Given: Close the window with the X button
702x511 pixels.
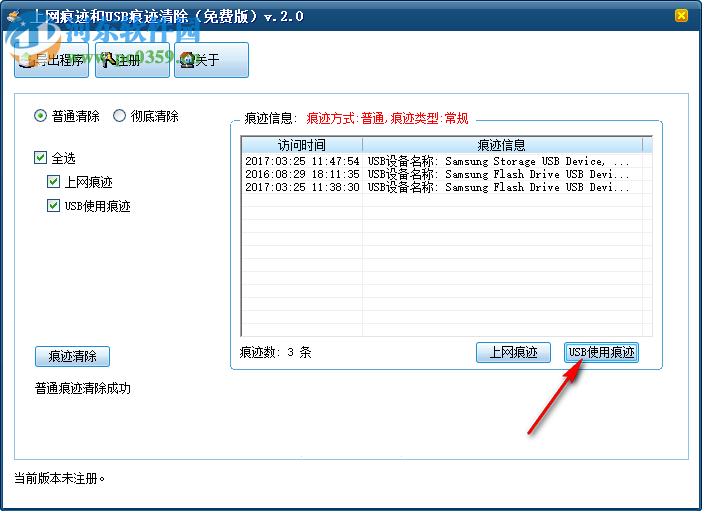Looking at the screenshot, I should (681, 16).
